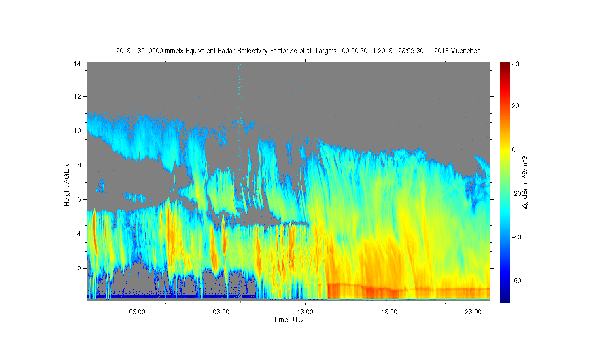Click the height tick label 6
Viewport: 607px width, 364px height.
point(79,199)
